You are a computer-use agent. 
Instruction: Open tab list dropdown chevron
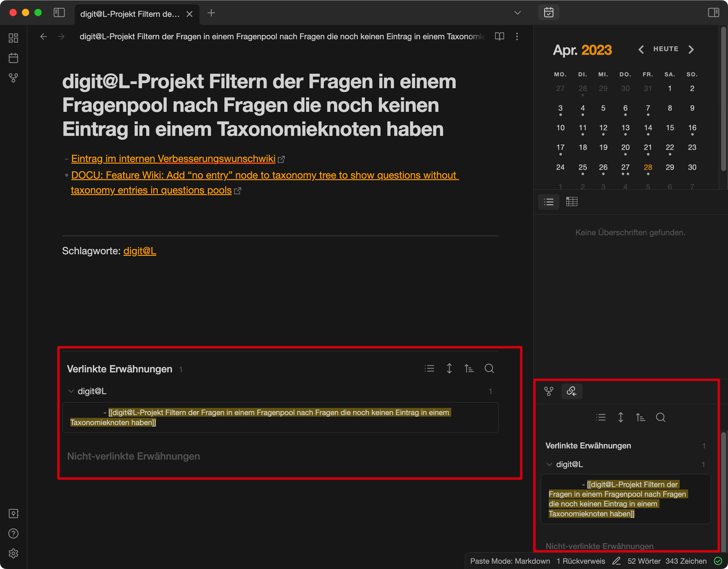tap(517, 13)
